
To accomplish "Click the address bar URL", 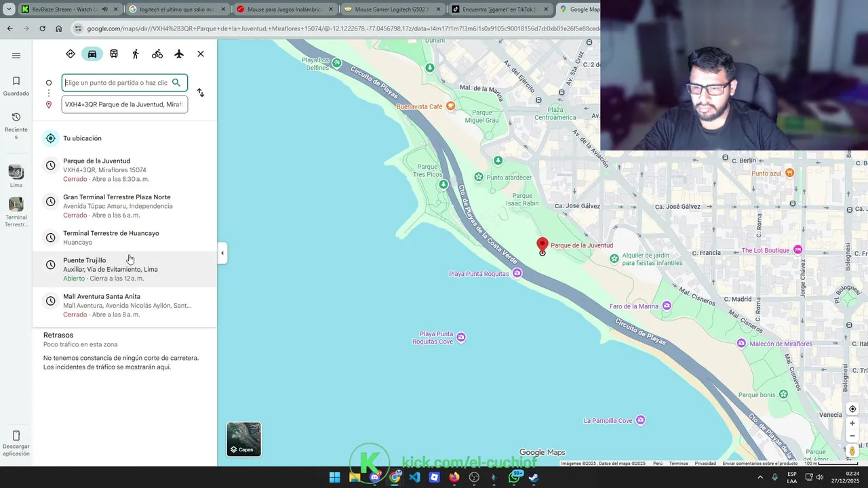I will pyautogui.click(x=342, y=28).
